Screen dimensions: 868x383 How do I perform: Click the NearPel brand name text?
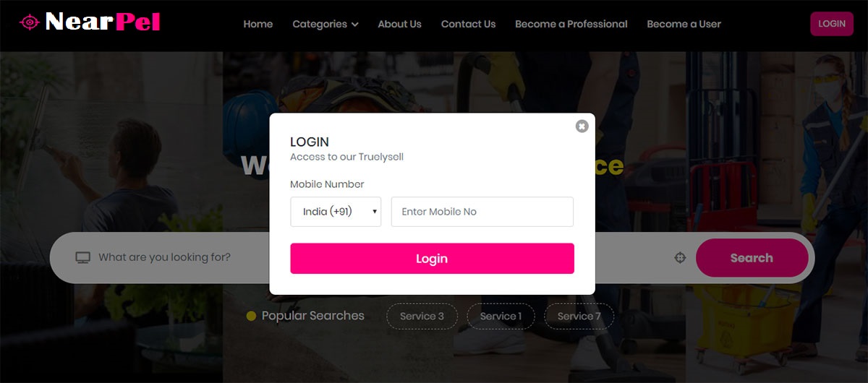(102, 22)
